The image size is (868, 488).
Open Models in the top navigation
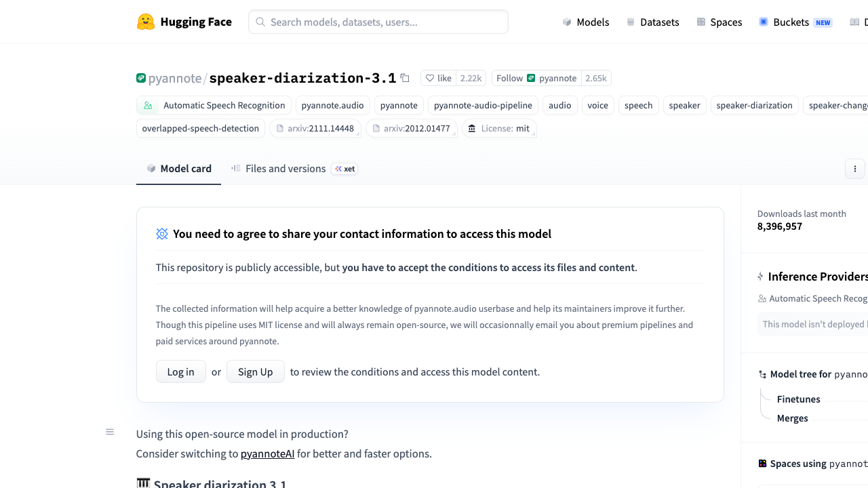[x=586, y=22]
